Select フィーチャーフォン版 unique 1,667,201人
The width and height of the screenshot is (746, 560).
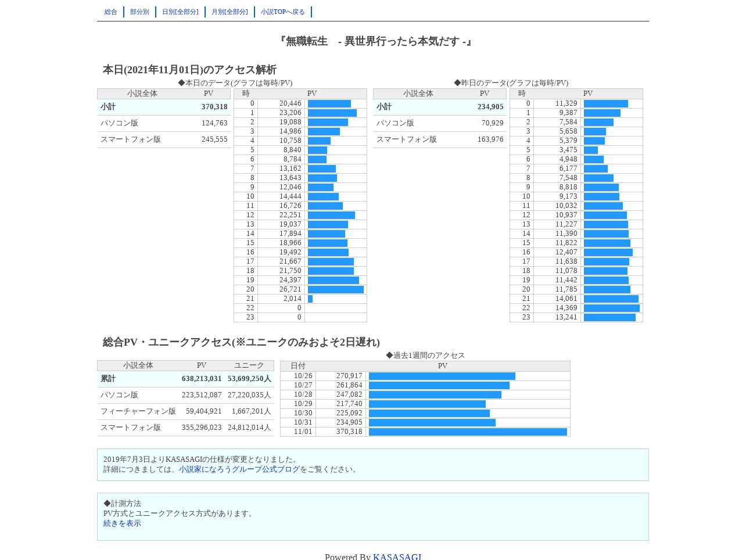pyautogui.click(x=251, y=411)
